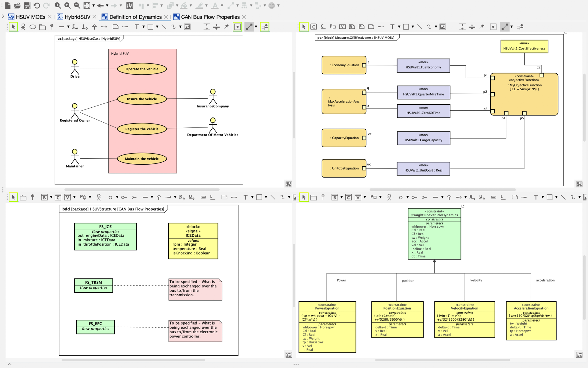Toggle the highlighted swimlane tool at toolbar end
This screenshot has width=588, height=368.
(264, 27)
